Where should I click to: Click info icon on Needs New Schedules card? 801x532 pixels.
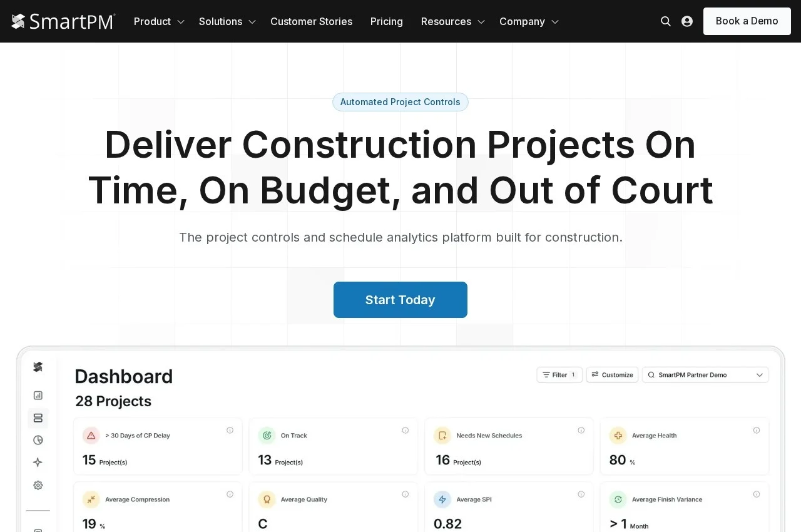click(x=581, y=430)
